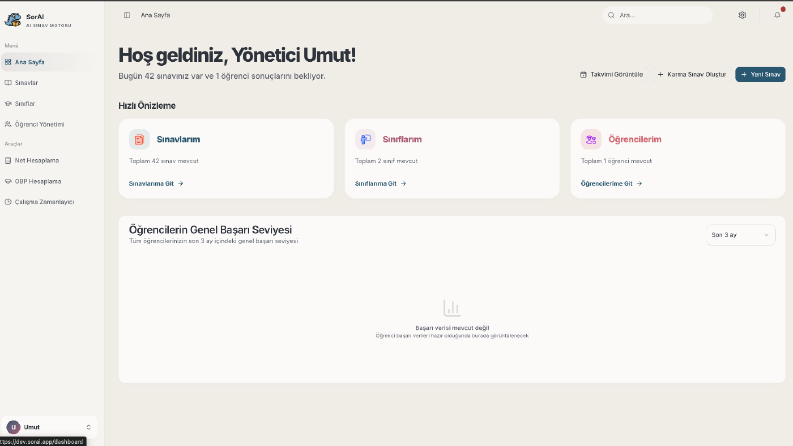
Task: Click the Çalışma Zamanlayıcı clock icon
Action: tap(8, 202)
